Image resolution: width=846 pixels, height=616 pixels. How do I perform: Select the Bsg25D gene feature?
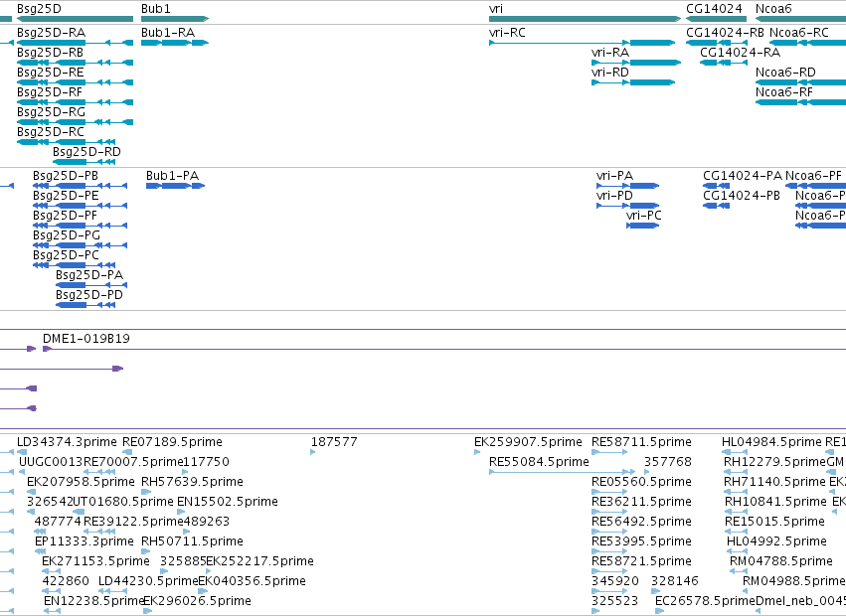tap(75, 19)
